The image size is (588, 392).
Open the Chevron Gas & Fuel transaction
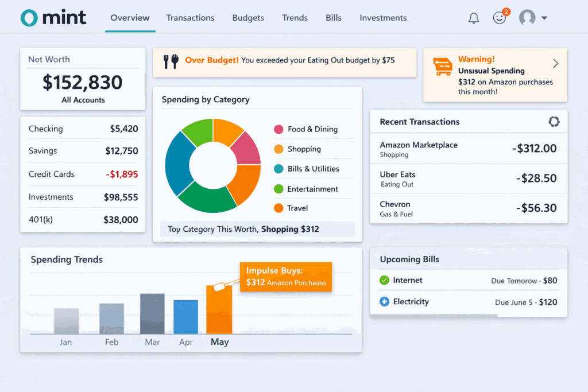tap(469, 208)
